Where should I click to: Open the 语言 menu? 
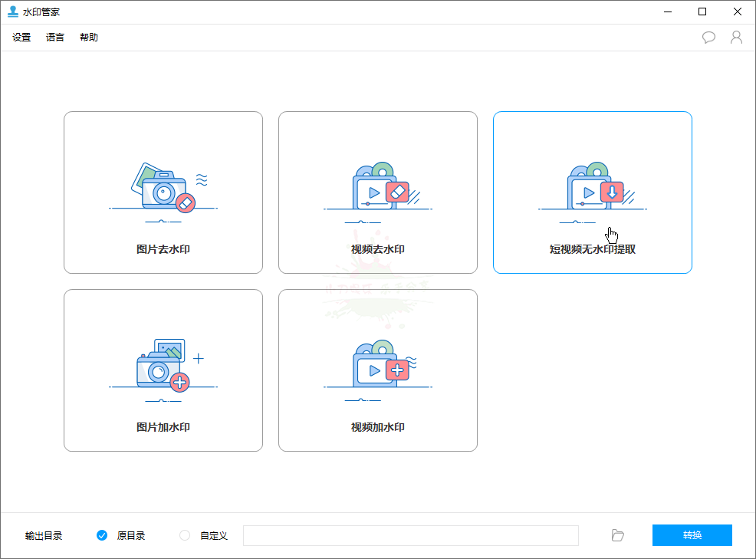point(54,37)
